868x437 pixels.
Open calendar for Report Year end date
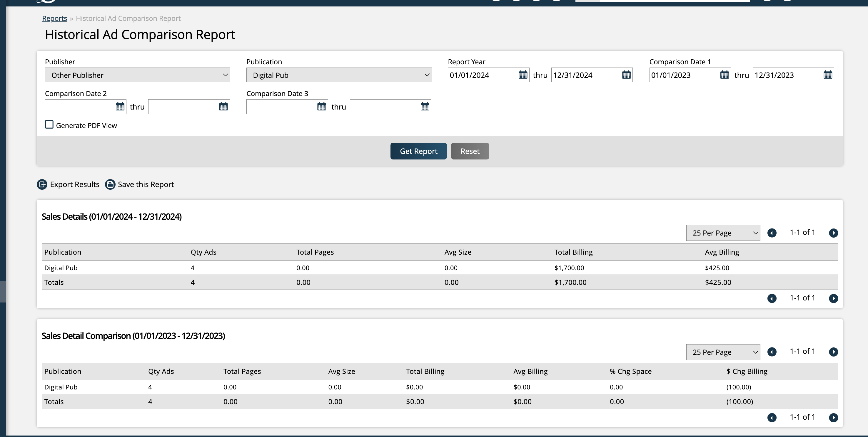point(626,75)
